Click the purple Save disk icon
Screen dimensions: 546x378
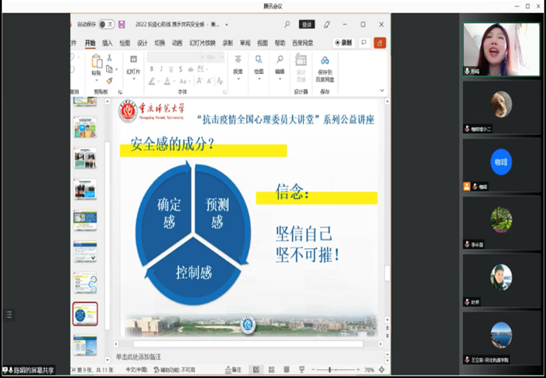122,24
